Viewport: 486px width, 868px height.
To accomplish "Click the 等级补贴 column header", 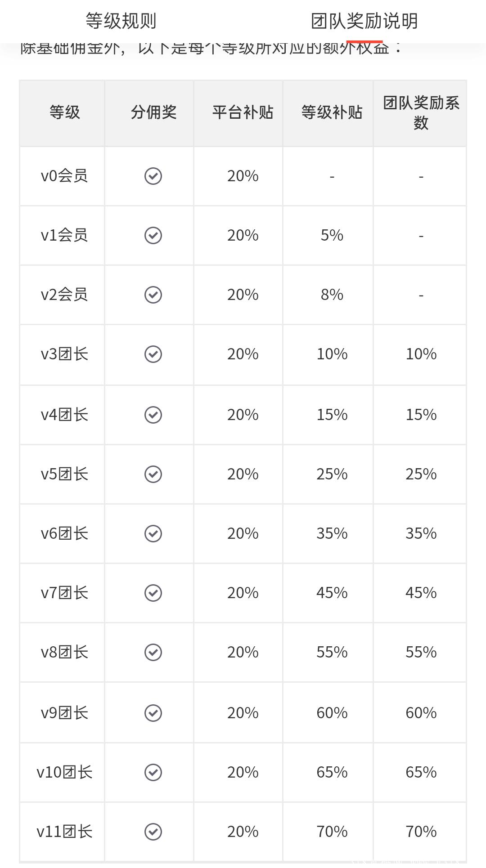I will pos(332,112).
